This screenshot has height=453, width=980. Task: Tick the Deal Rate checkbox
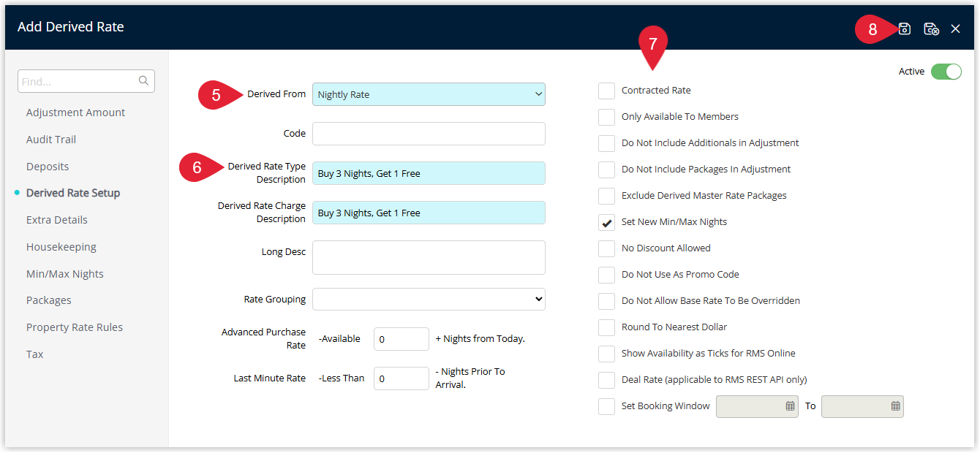point(606,380)
